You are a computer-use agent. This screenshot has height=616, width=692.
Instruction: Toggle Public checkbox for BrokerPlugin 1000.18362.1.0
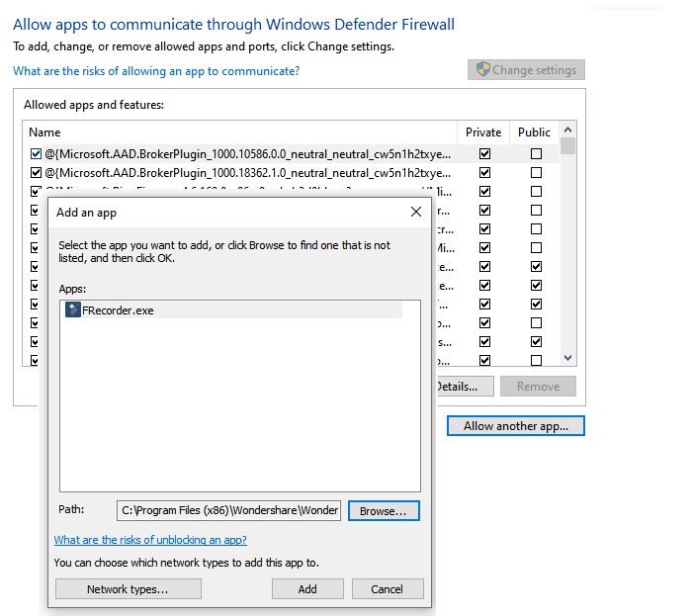click(536, 172)
